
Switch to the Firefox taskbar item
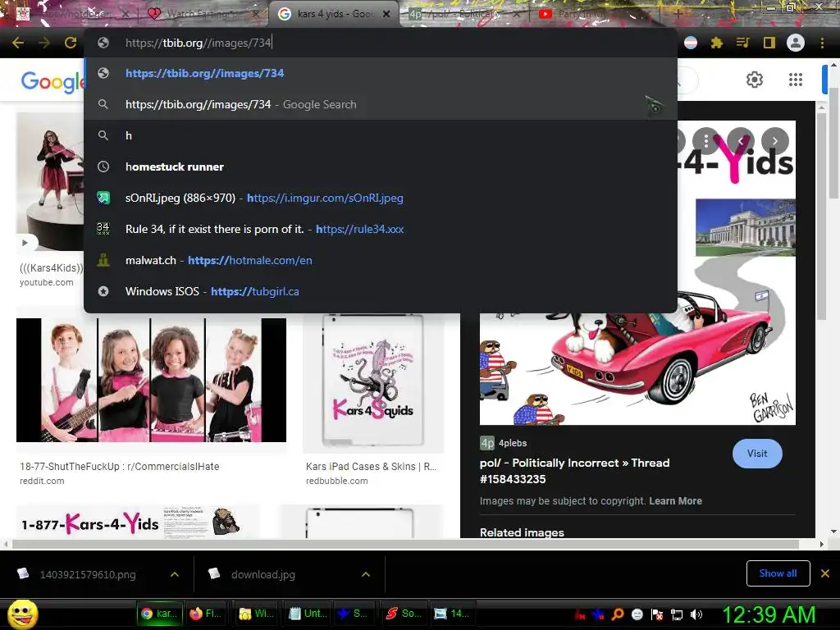[206, 614]
